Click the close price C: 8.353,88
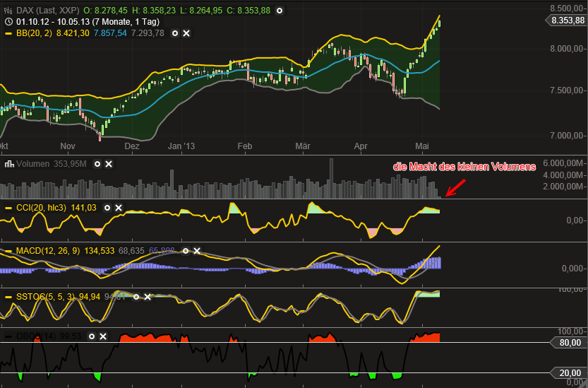Screen dimensions: 588x388 click(x=248, y=11)
